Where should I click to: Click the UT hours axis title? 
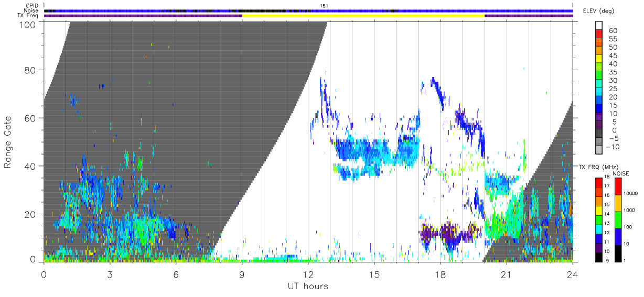(x=308, y=286)
